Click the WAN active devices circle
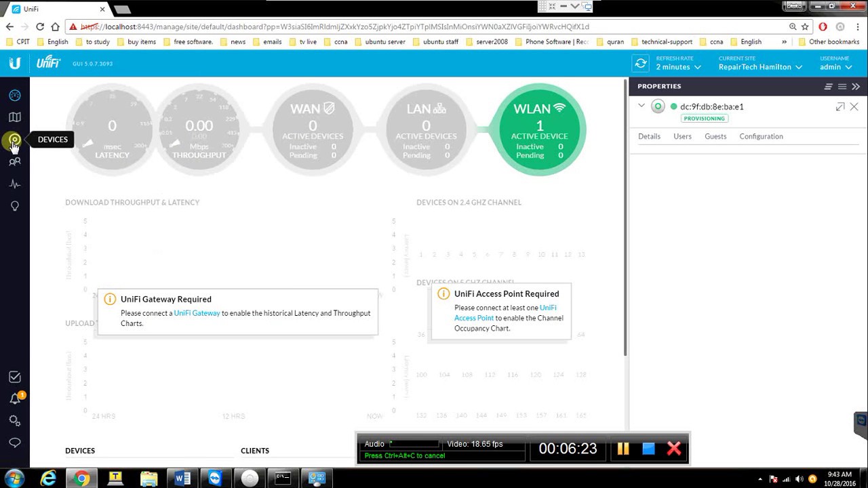The height and width of the screenshot is (488, 868). pyautogui.click(x=313, y=129)
